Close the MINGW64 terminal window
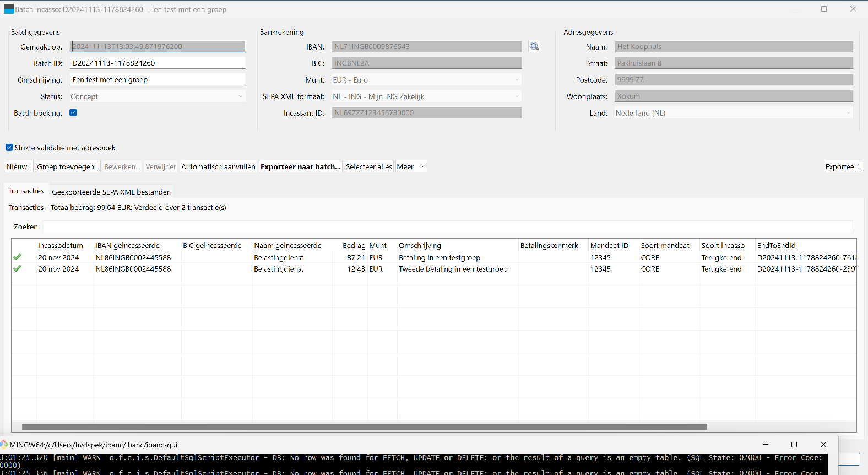 click(823, 445)
